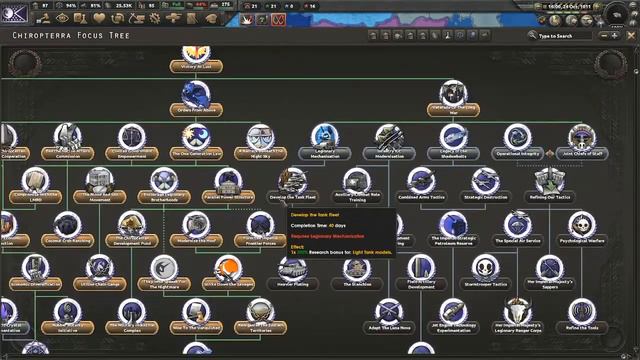Select The Stanchion focus
640x360 pixels.
pos(357,273)
